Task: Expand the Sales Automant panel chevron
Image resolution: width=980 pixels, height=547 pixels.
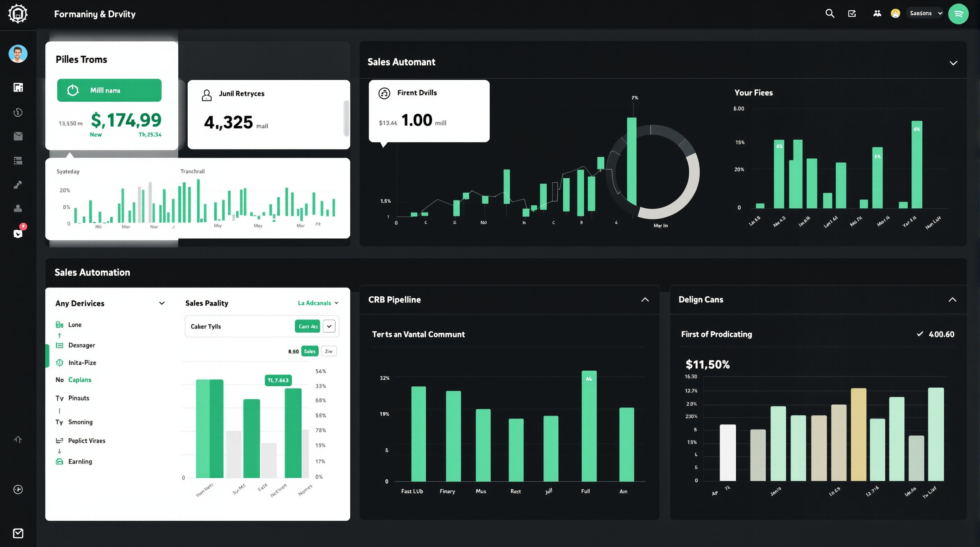Action: (953, 63)
